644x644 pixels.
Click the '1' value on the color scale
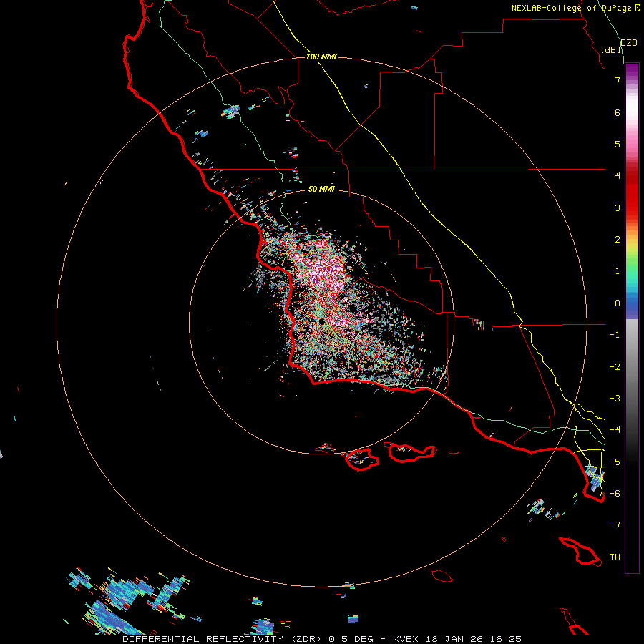(x=618, y=271)
